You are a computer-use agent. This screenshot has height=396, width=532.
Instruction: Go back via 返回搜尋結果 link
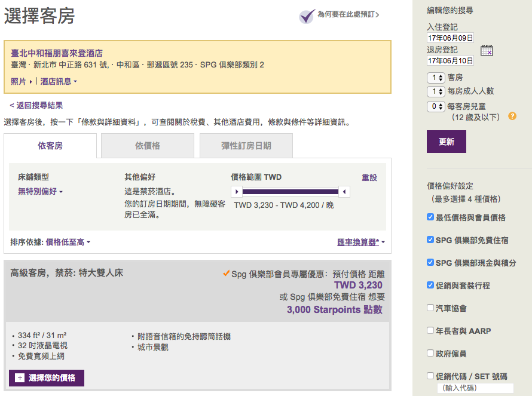click(36, 106)
